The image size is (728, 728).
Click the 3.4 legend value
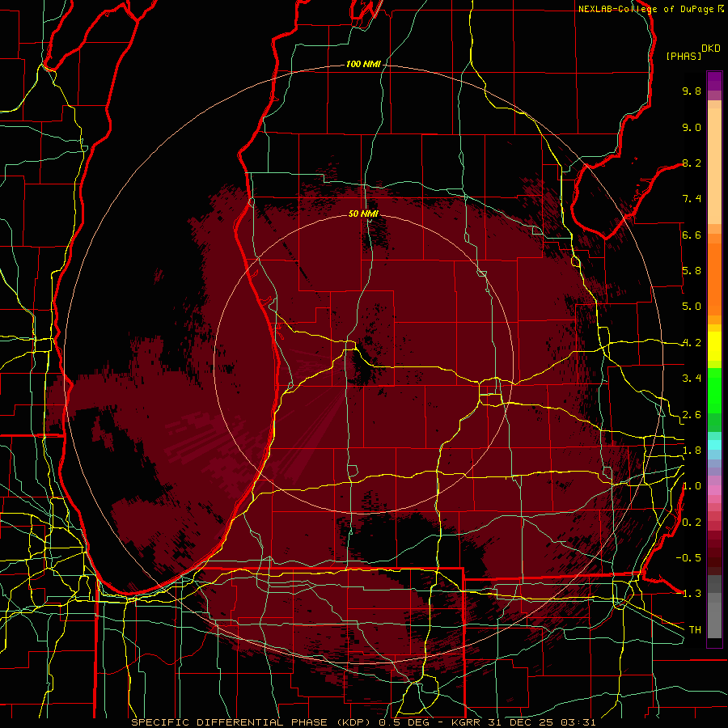pyautogui.click(x=692, y=379)
